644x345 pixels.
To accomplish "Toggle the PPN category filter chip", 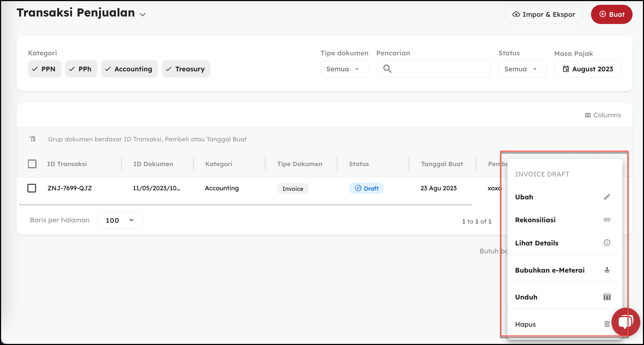I will (44, 69).
